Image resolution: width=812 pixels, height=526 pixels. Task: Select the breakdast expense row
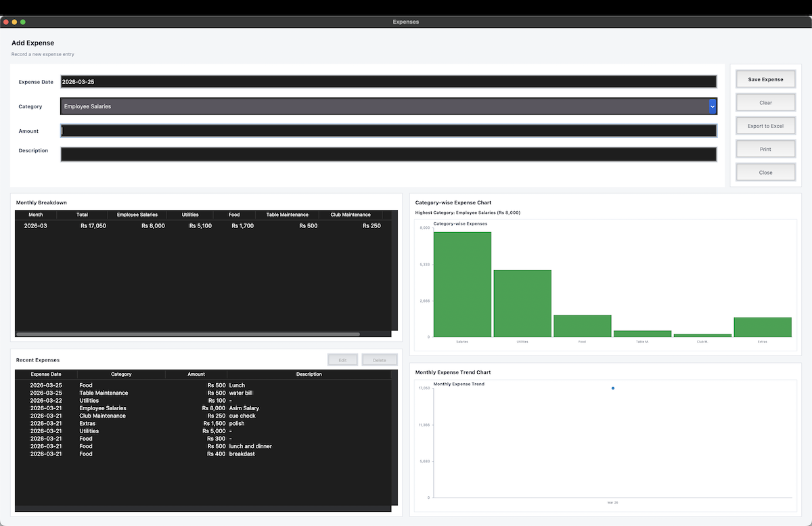point(203,454)
